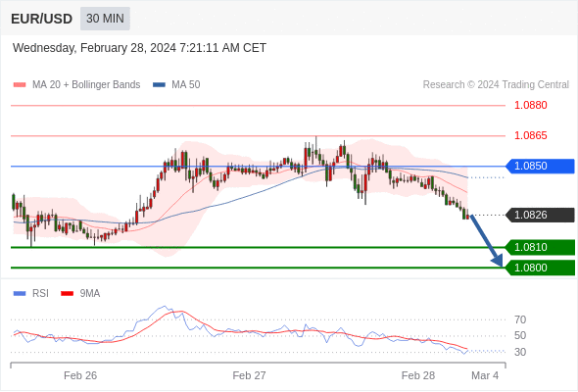Click the dark 1.0826 current price tag
Image resolution: width=578 pixels, height=392 pixels.
540,215
